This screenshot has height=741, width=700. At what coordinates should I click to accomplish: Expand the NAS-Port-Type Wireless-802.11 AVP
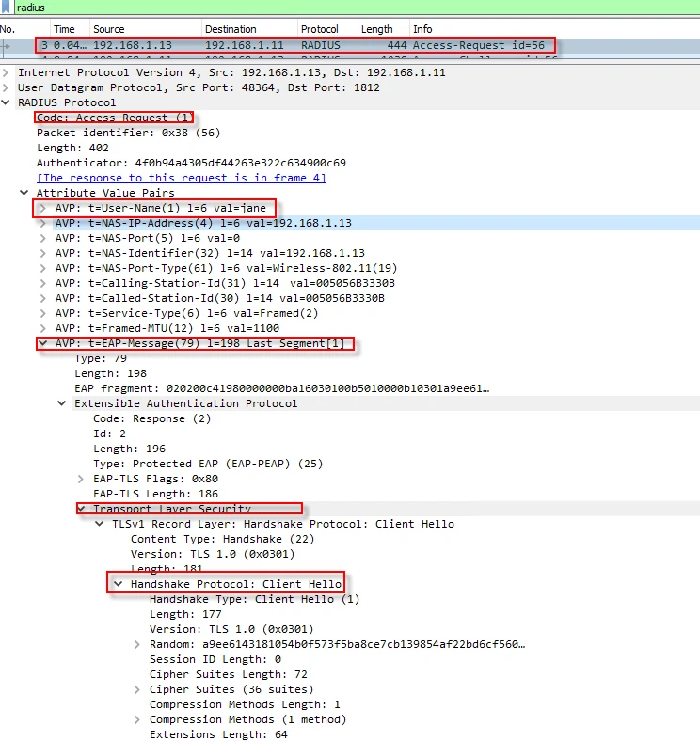[43, 268]
